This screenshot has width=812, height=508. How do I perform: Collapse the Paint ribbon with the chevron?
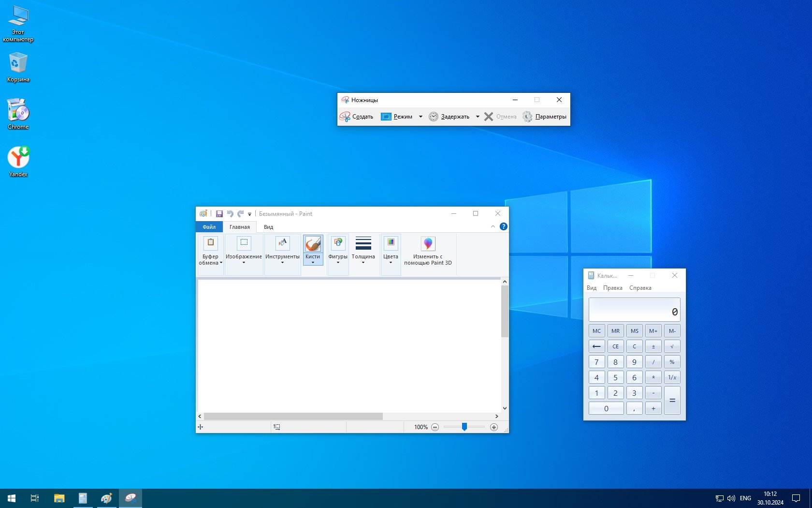tap(493, 226)
